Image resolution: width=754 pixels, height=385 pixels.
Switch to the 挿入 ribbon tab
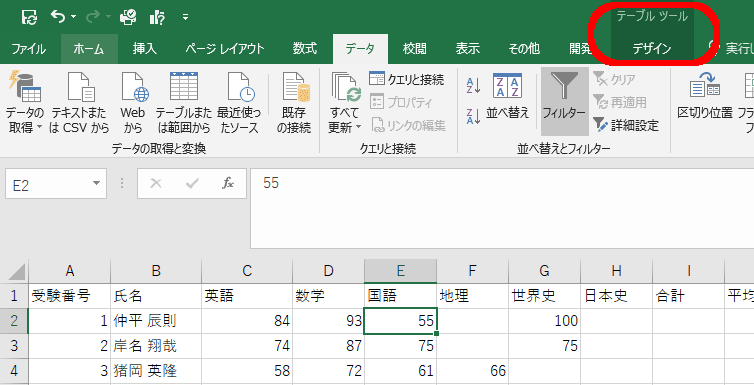[144, 49]
